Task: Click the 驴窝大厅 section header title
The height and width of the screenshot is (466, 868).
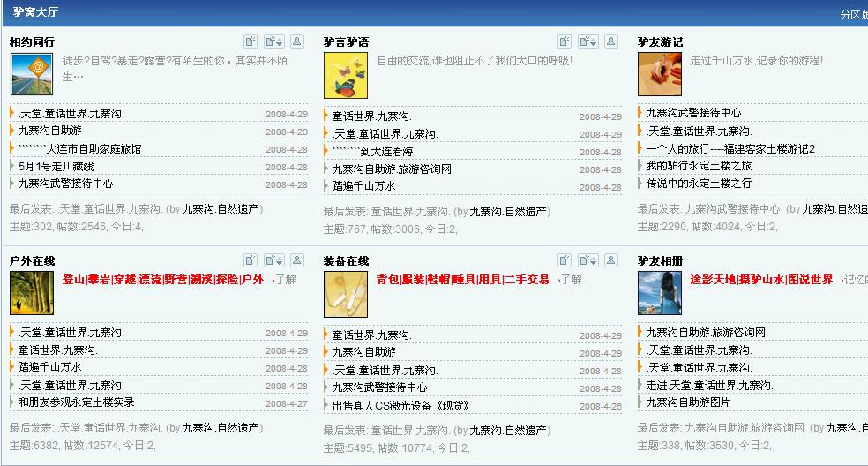Action: (x=35, y=11)
